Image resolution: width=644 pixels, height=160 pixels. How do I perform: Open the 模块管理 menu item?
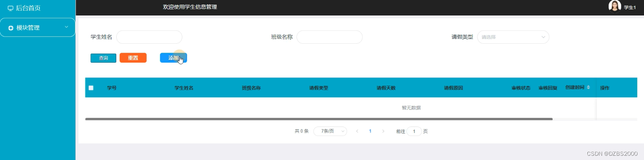[x=38, y=28]
